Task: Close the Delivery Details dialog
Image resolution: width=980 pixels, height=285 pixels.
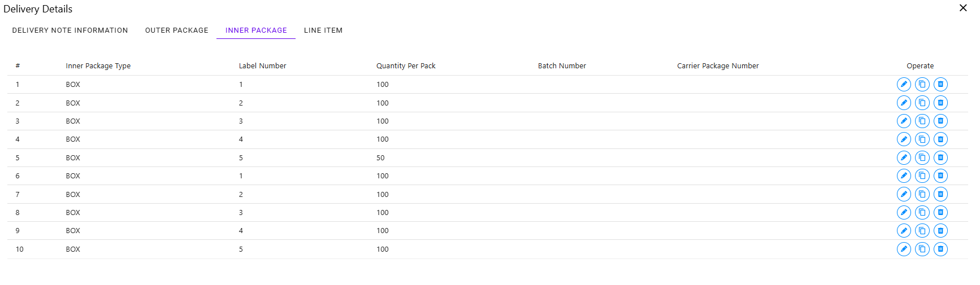Action: (963, 8)
